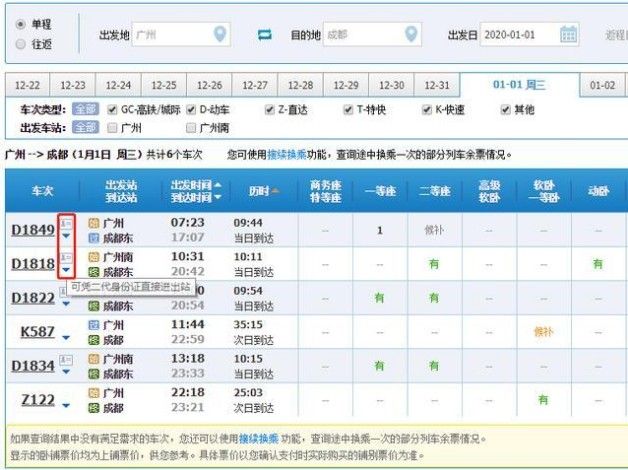Click orange 候补 soft sleeper for K587

[x=543, y=332]
